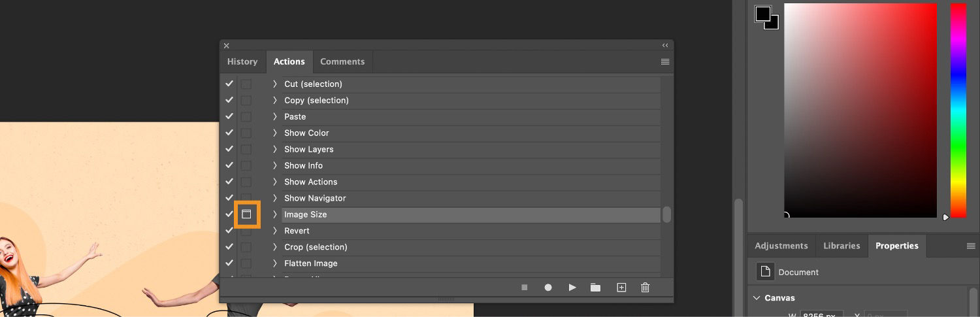Toggle checkmark for Show Navigator action
This screenshot has width=980, height=317.
coord(229,198)
